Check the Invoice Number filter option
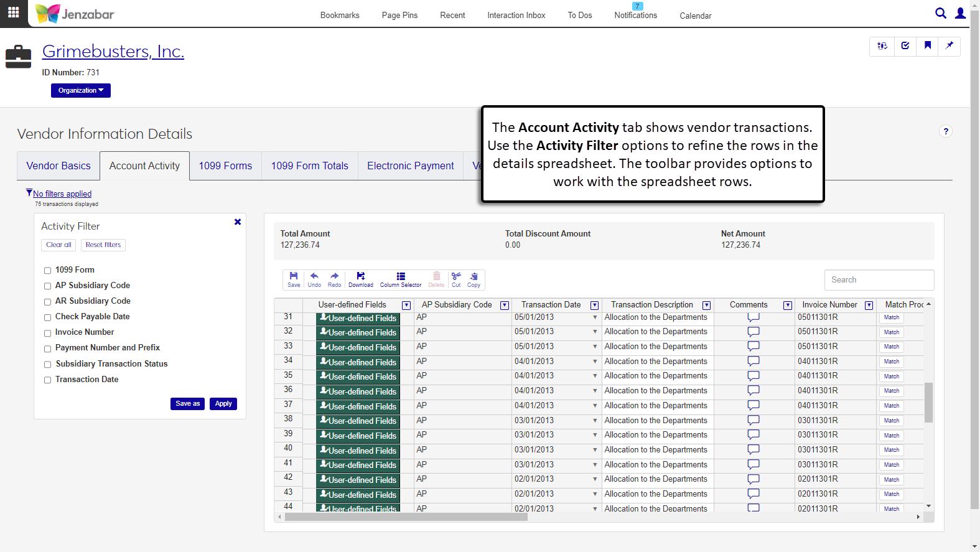980x552 pixels. click(x=47, y=333)
